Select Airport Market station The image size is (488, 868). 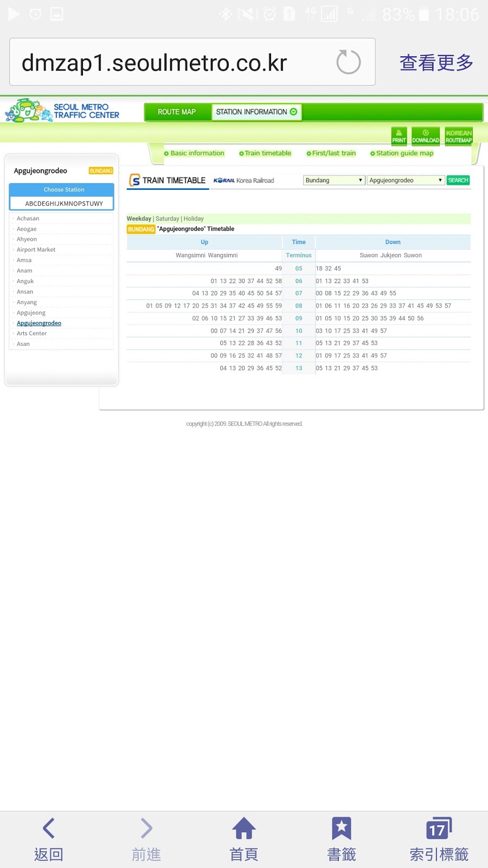[36, 250]
